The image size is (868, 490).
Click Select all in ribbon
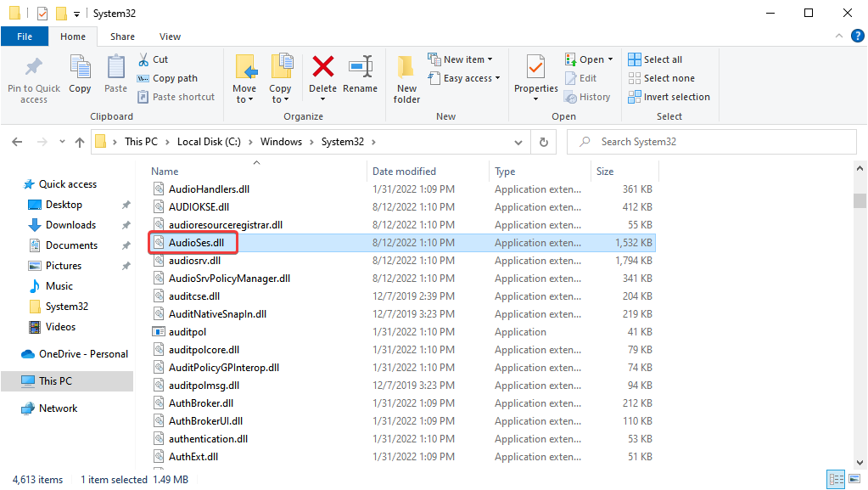click(x=655, y=59)
